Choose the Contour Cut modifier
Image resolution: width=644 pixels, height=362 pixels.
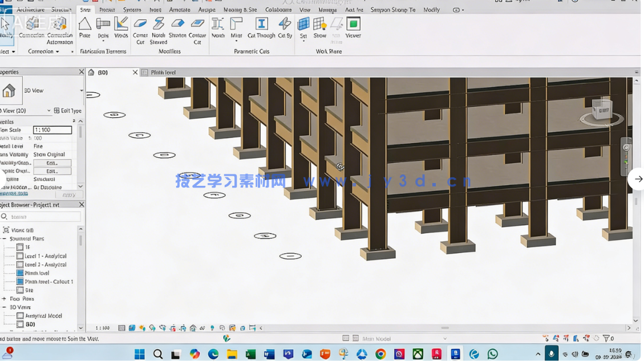[197, 27]
